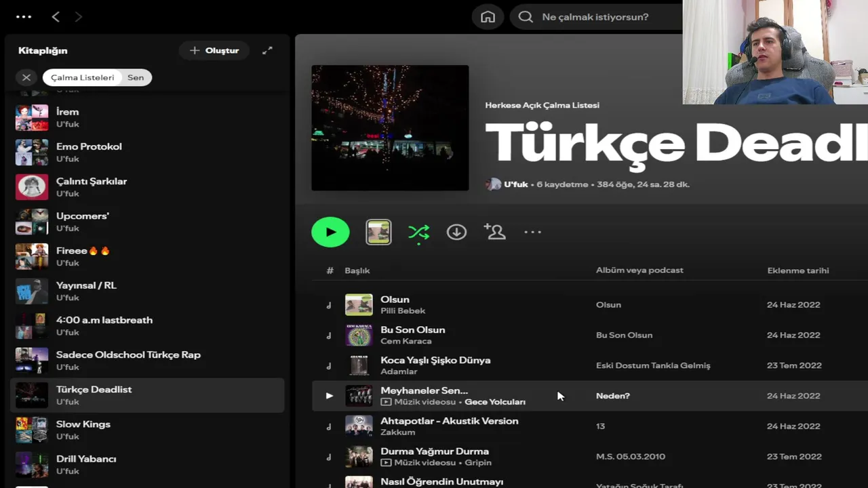Open artist Cem Karaca

pyautogui.click(x=406, y=341)
